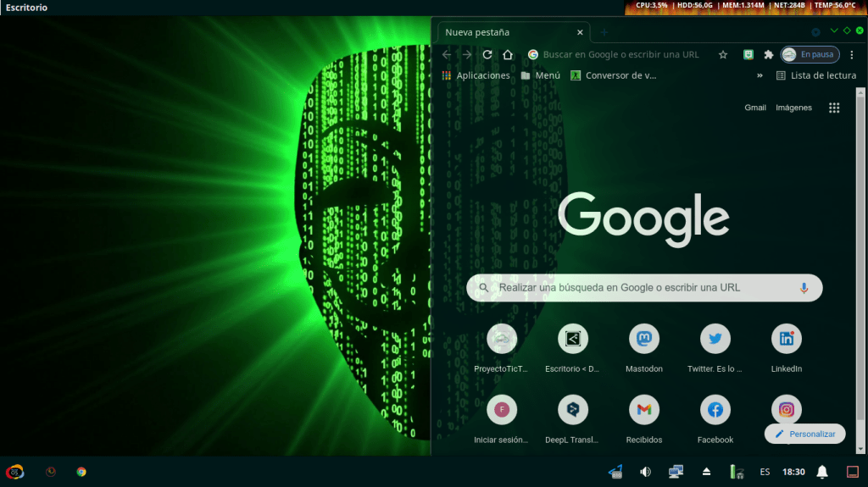This screenshot has width=868, height=487.
Task: Expand the hidden bookmarks overflow chevron
Action: pos(759,75)
